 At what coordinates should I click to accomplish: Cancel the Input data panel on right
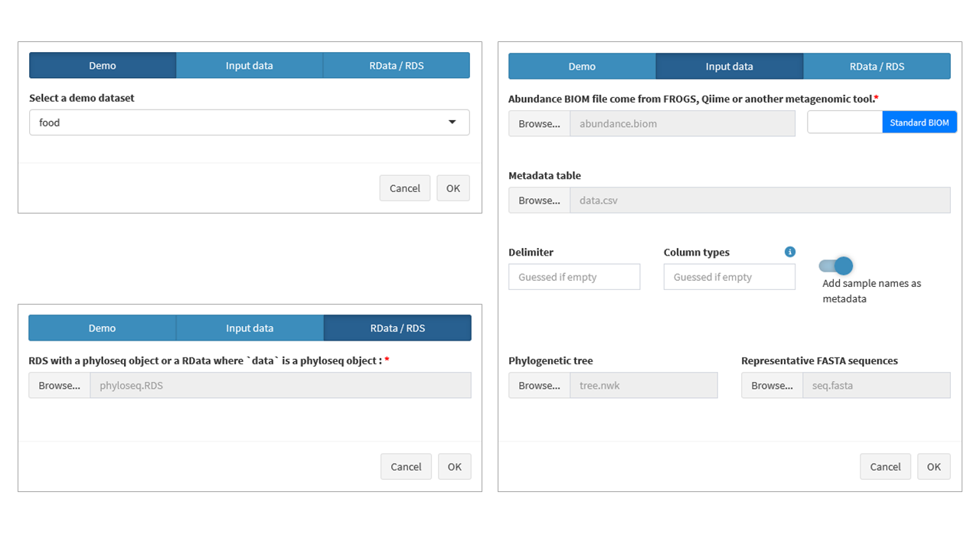pyautogui.click(x=885, y=467)
